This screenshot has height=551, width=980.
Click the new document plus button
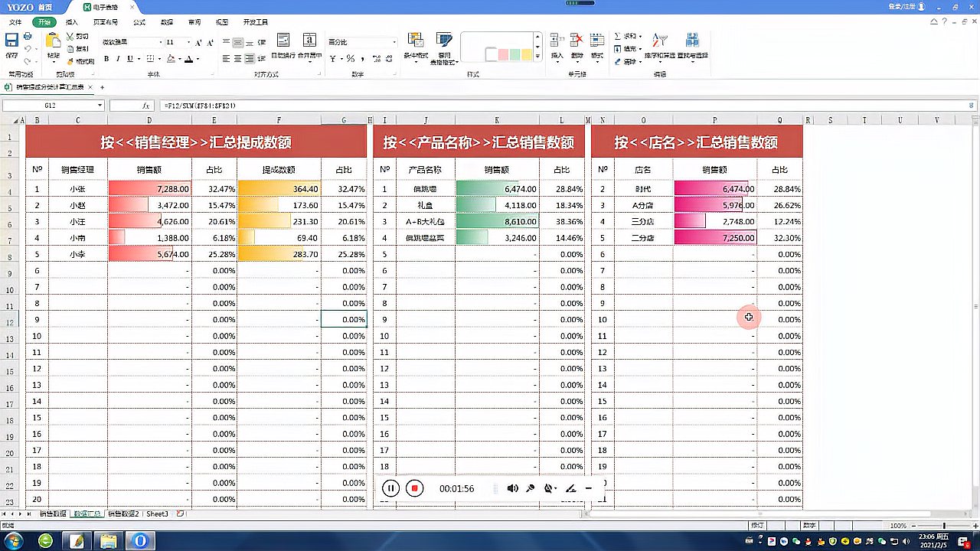coord(102,87)
